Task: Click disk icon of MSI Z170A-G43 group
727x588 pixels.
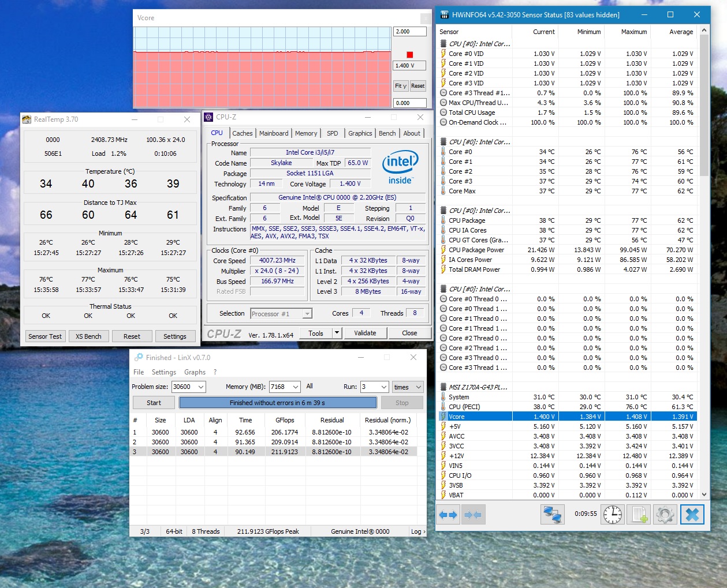Action: 443,387
